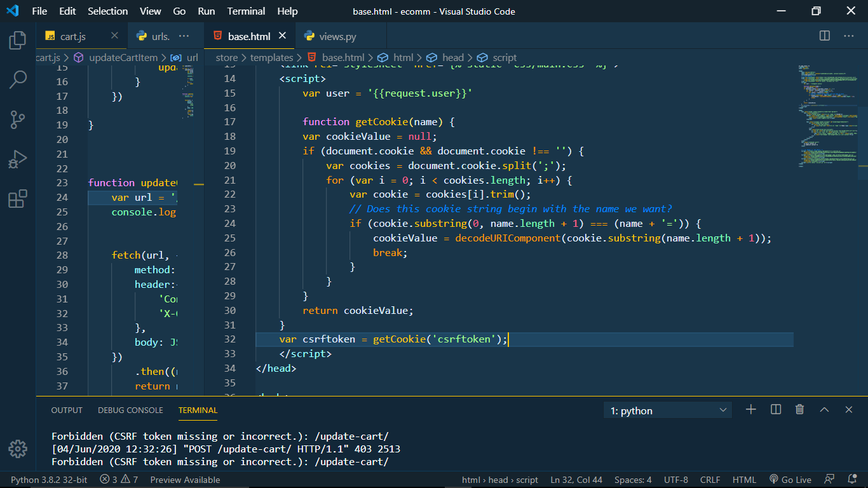Open the Source Control view
This screenshot has height=488, width=868.
pos(18,119)
